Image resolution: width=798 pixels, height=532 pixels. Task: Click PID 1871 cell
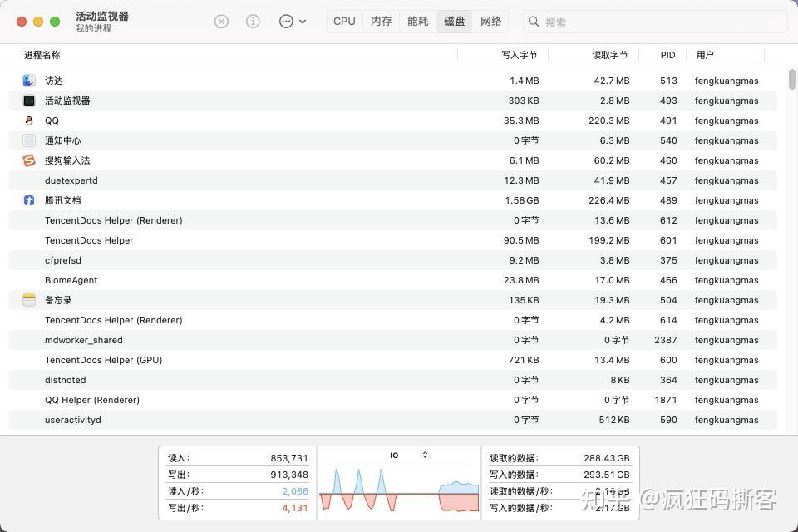pyautogui.click(x=666, y=400)
